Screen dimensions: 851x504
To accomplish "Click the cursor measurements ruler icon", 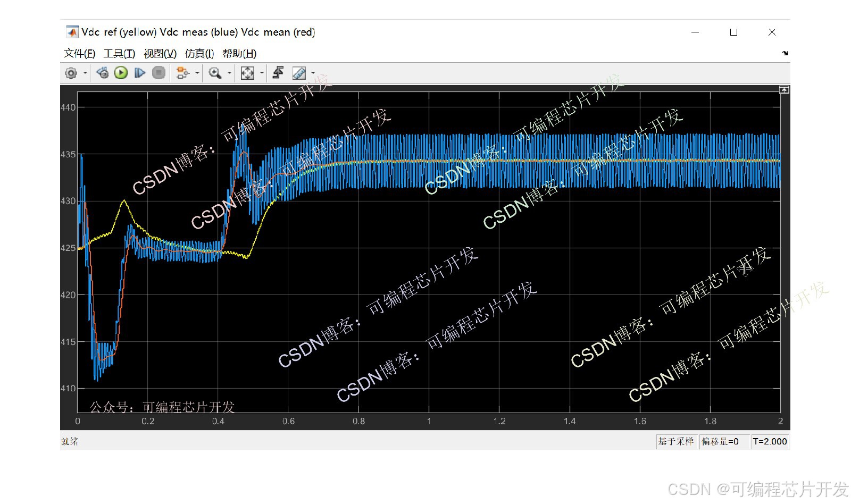I will point(299,73).
